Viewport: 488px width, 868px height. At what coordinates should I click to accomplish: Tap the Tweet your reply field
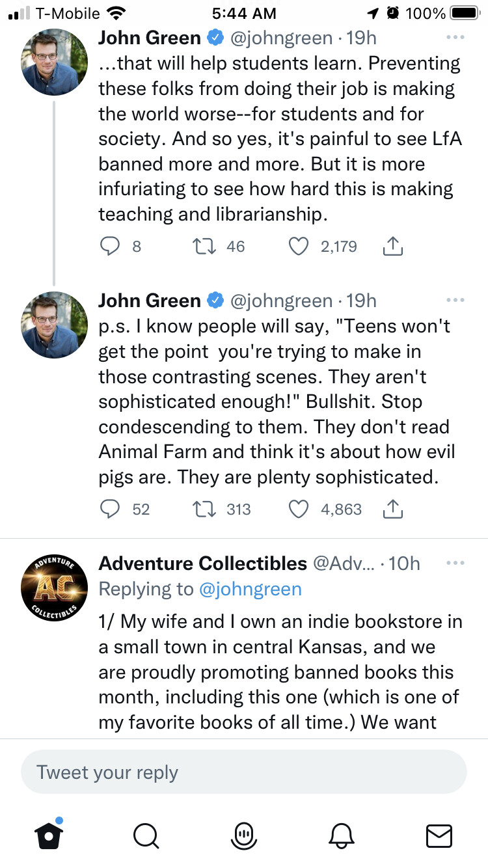[244, 772]
